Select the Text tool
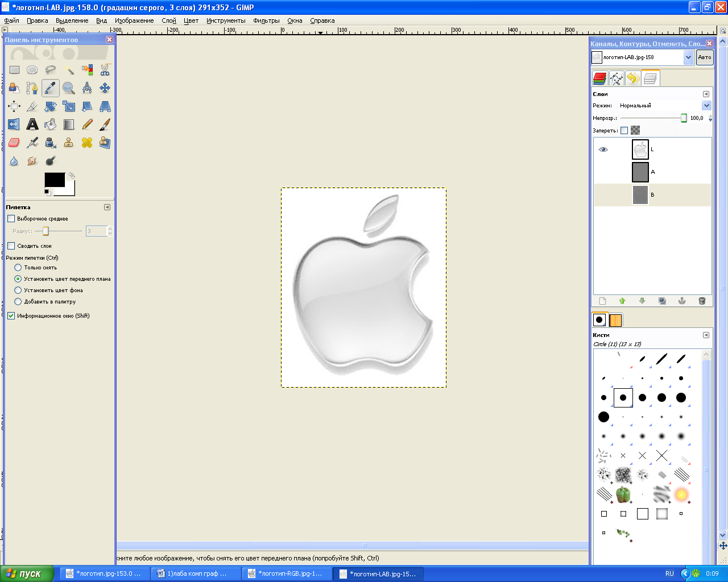 pyautogui.click(x=32, y=124)
